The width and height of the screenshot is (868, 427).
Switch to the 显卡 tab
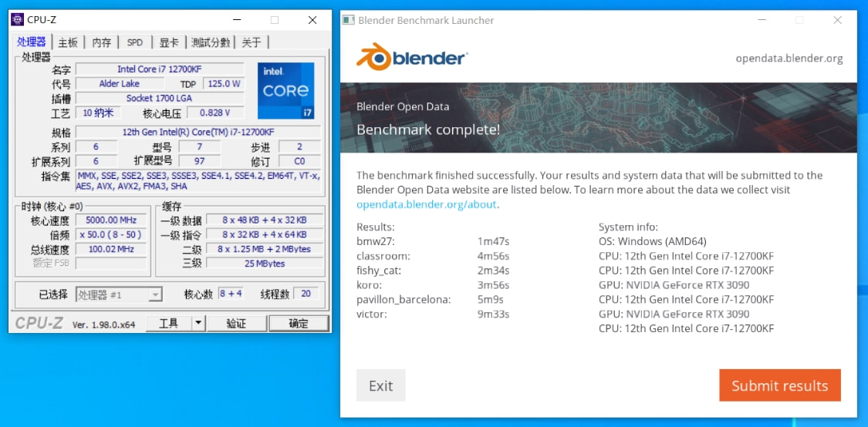tap(169, 42)
